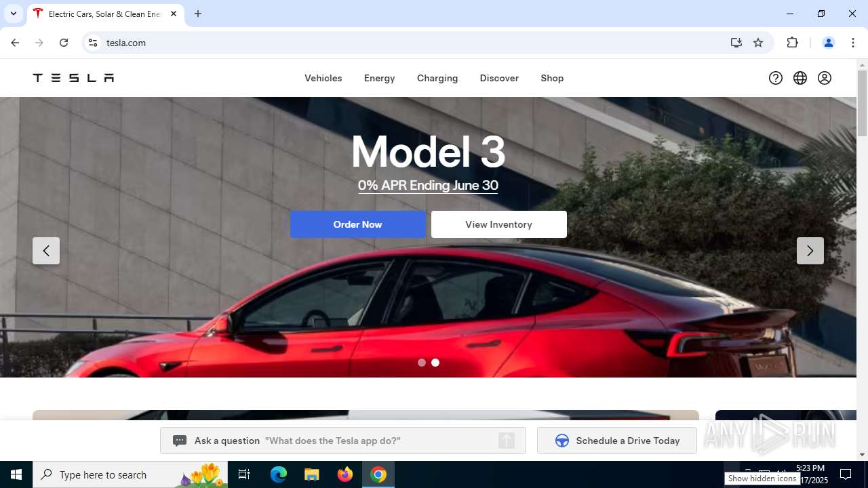Viewport: 868px width, 488px height.
Task: Click the Order Now button
Action: [358, 224]
